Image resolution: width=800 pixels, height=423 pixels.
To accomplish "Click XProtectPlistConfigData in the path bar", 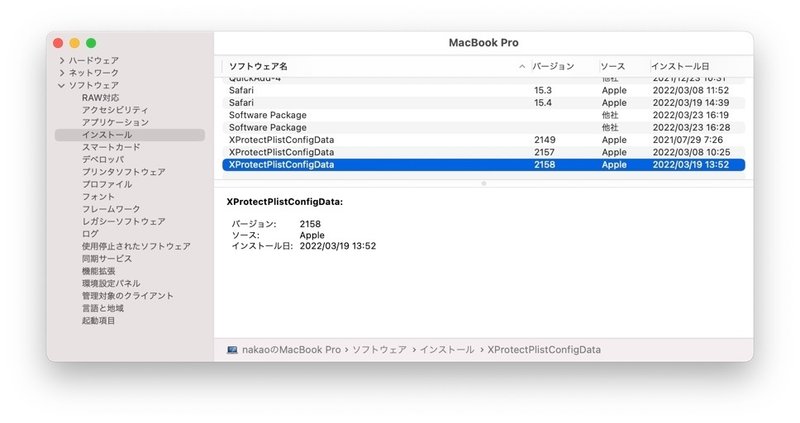I will pyautogui.click(x=544, y=350).
